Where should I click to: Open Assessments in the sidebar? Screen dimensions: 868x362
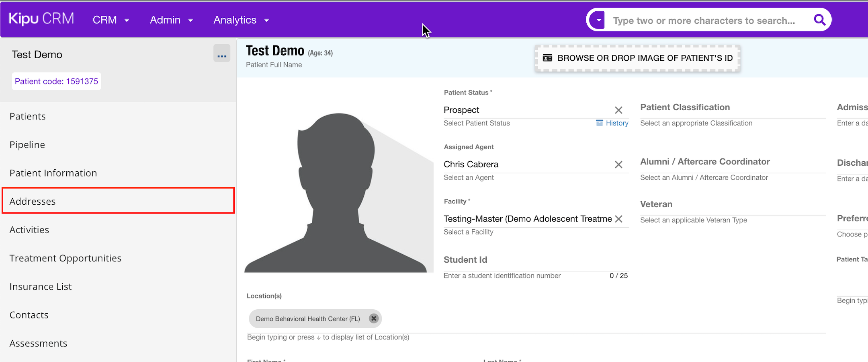pos(118,343)
